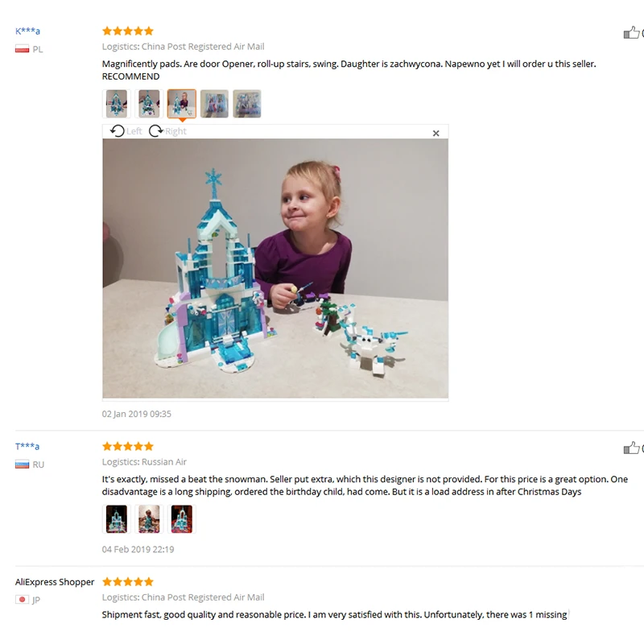The width and height of the screenshot is (644, 644).
Task: Open the first thumbnail in T***a's review
Action: click(116, 519)
